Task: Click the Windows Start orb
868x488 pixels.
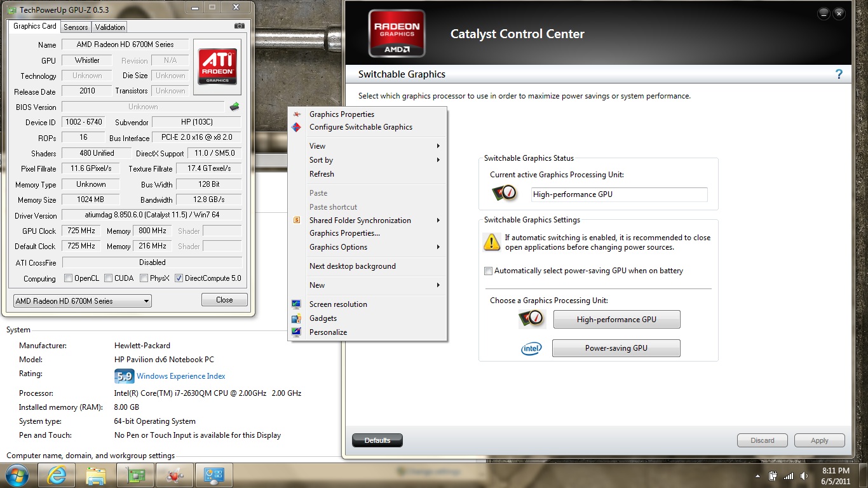Action: pyautogui.click(x=17, y=475)
